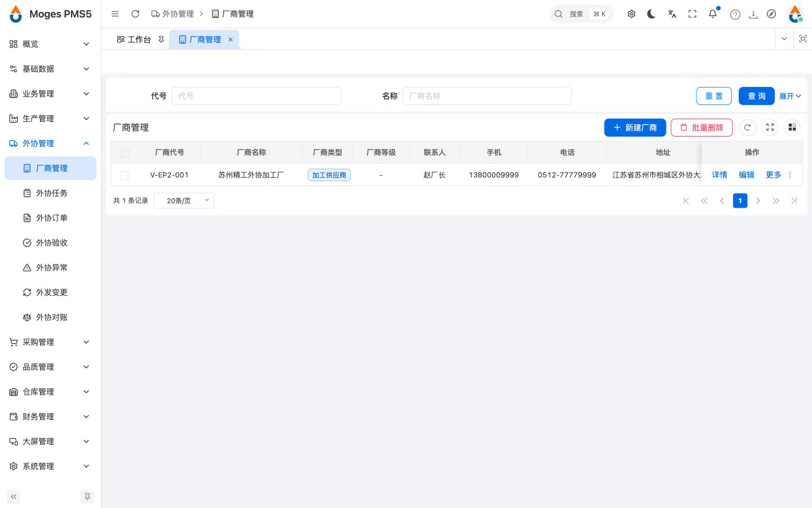The height and width of the screenshot is (508, 812).
Task: Click the 重置 reset button
Action: 714,96
